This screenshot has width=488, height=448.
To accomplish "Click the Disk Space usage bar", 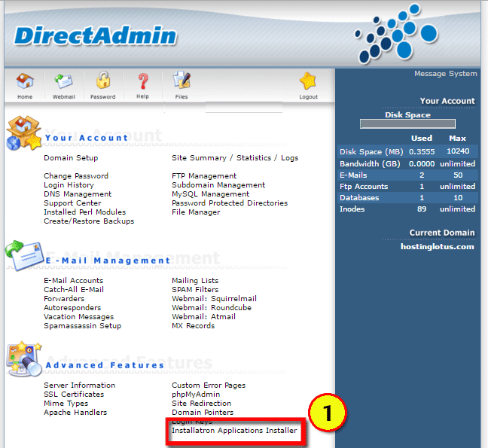I will coord(407,123).
